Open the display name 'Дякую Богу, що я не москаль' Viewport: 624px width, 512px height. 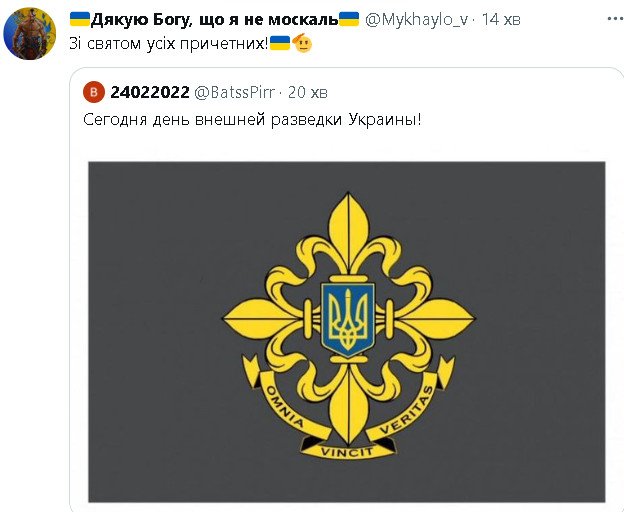(214, 19)
